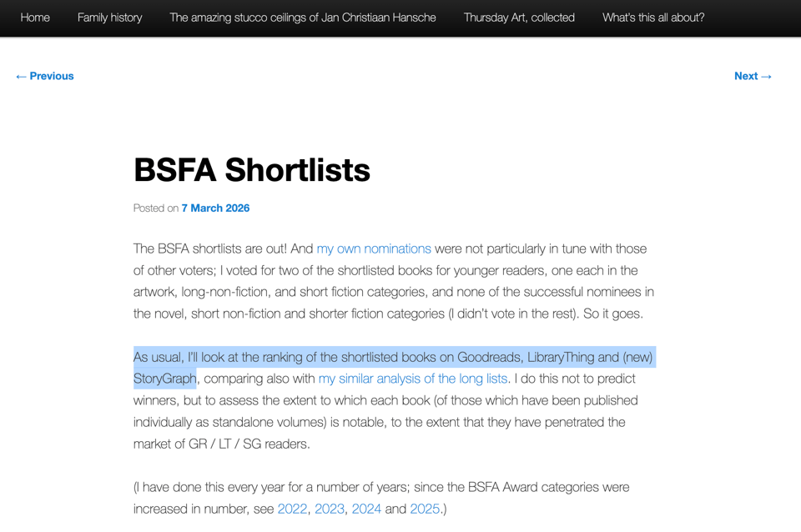Navigate to the Family history section
The image size is (801, 532).
(109, 18)
